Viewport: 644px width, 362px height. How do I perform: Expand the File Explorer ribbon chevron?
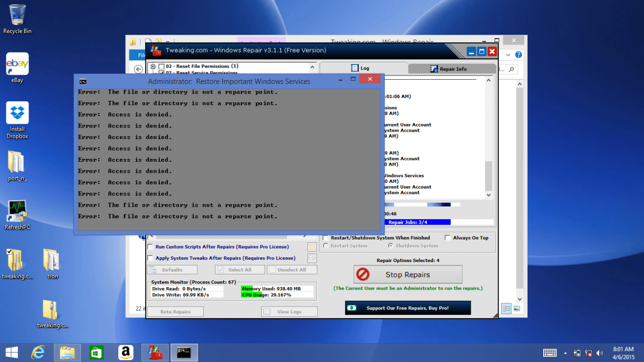[x=508, y=55]
